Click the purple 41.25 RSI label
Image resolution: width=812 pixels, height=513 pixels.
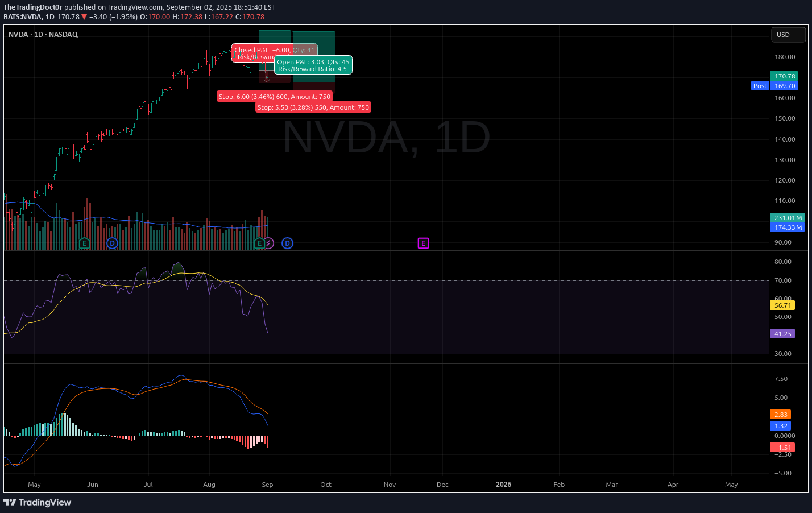(782, 334)
